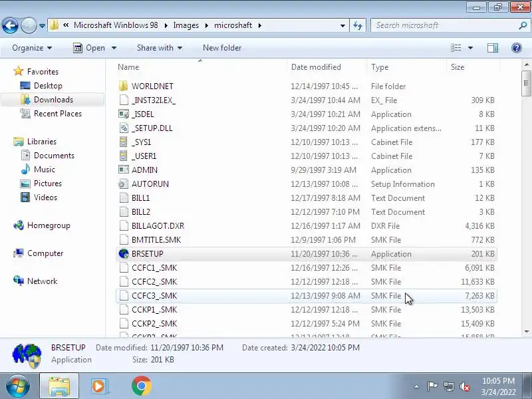Click the vertical scrollbar thumb
Viewport: 532px width, 399px height.
(x=526, y=83)
